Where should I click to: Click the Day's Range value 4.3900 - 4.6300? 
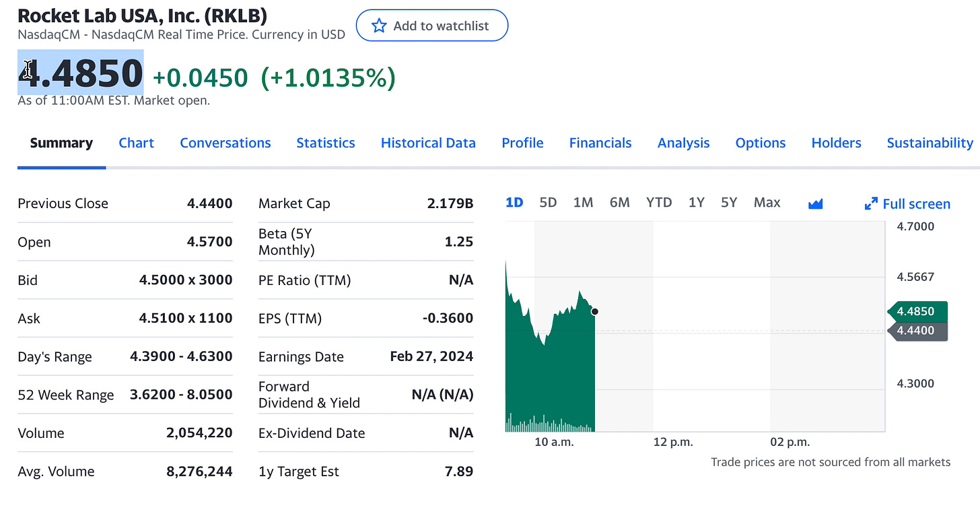coord(181,356)
